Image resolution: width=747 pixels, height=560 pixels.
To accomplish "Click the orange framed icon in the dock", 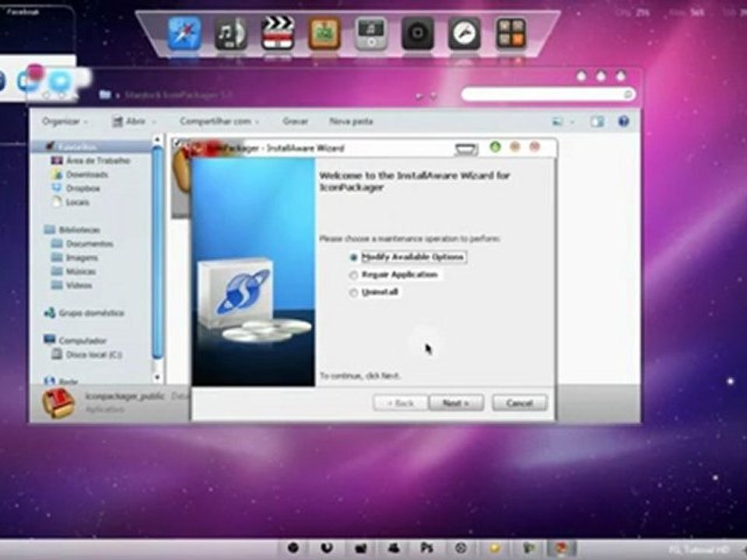I will [324, 33].
